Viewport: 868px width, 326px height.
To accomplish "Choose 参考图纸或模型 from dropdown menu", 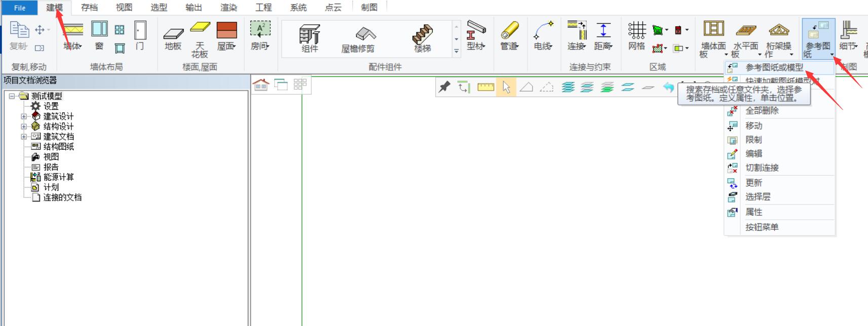I will [779, 67].
